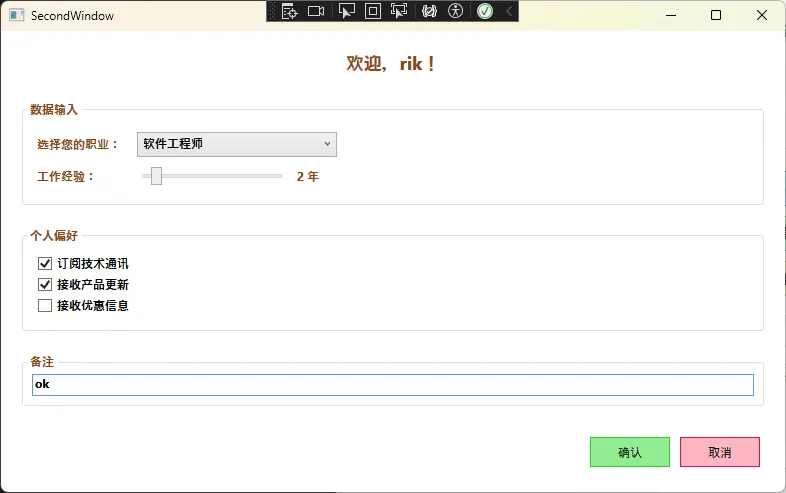Click the video camera icon in debug toolbar
This screenshot has width=786, height=493.
click(316, 11)
